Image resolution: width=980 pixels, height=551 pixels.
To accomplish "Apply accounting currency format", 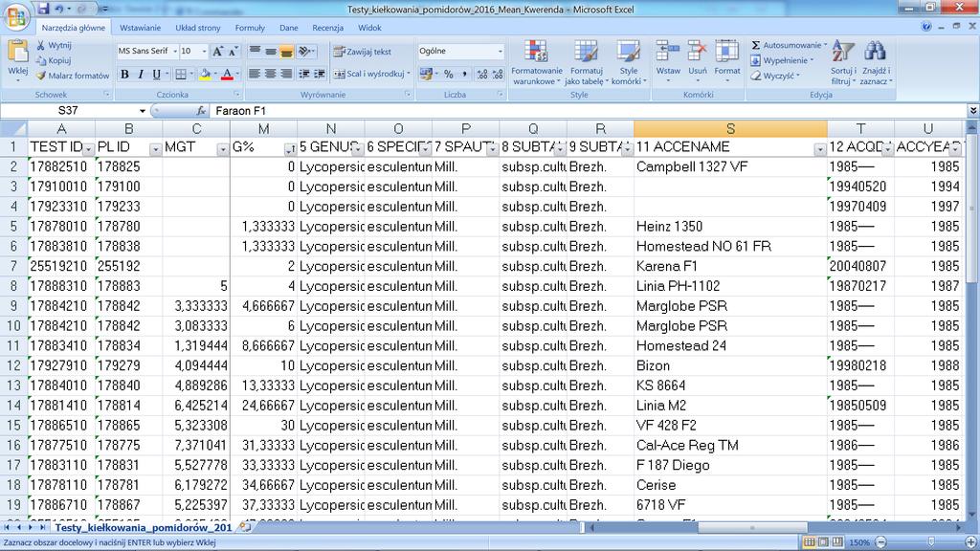I will (x=426, y=75).
